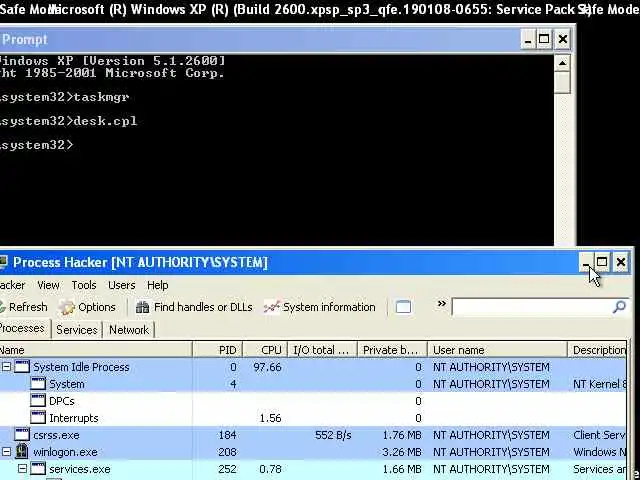Sort by Private bytes column header

[392, 350]
